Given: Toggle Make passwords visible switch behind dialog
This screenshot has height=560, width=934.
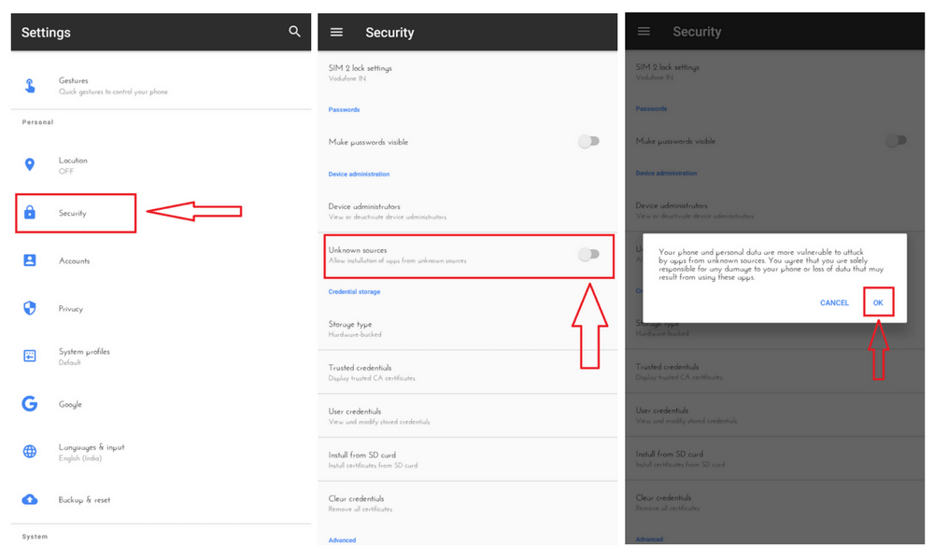Looking at the screenshot, I should (895, 141).
